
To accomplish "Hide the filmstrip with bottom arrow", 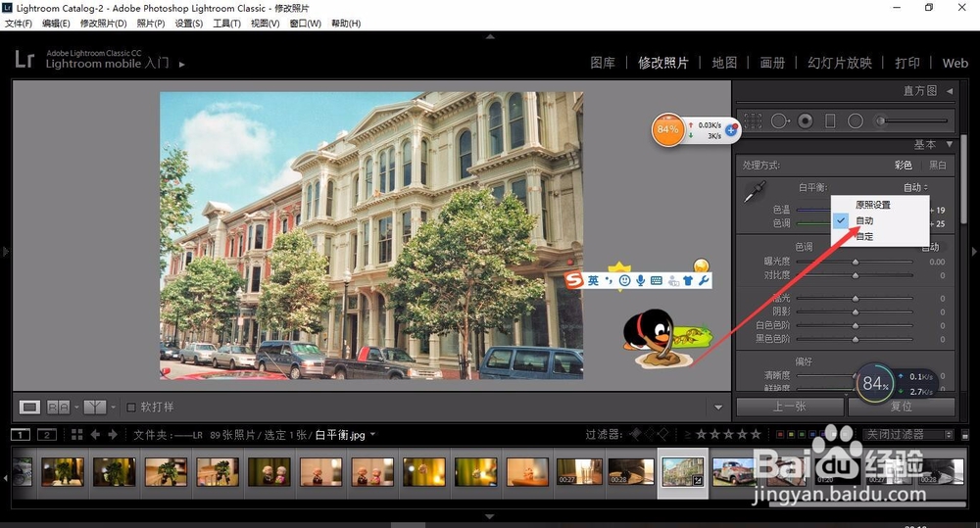I will pyautogui.click(x=490, y=517).
